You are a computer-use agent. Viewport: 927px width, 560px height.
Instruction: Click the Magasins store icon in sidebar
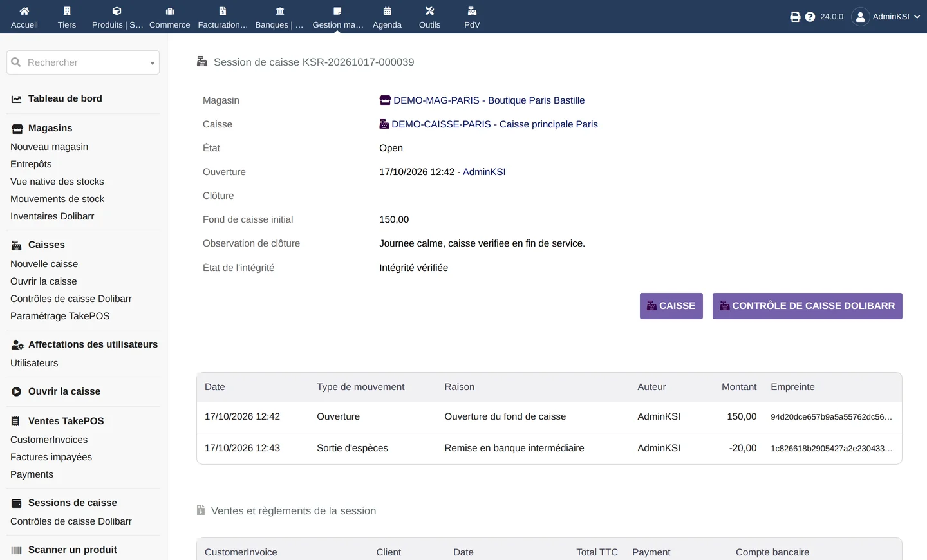pos(17,129)
